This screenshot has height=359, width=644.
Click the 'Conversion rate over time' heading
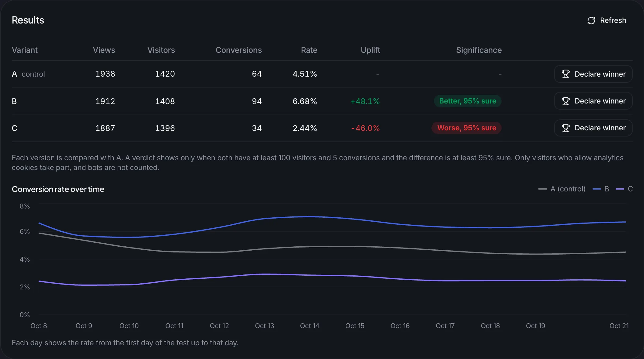(x=58, y=189)
